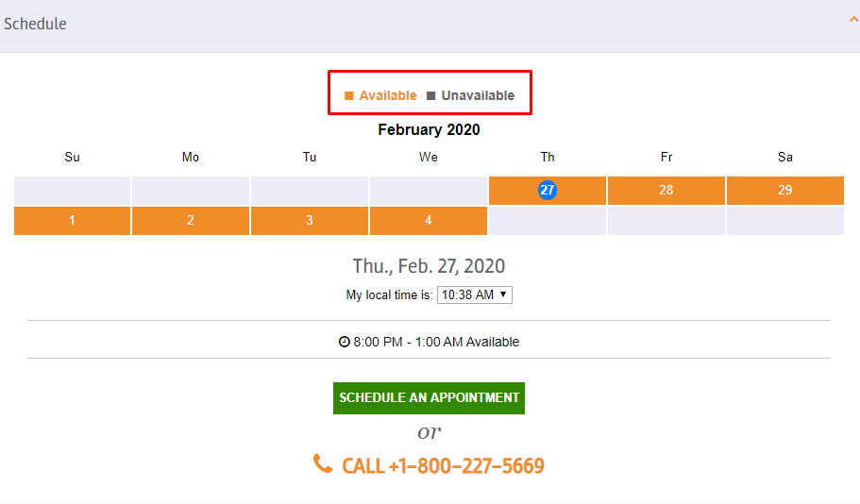Click the orange phone icon
This screenshot has width=860, height=504.
(x=323, y=463)
